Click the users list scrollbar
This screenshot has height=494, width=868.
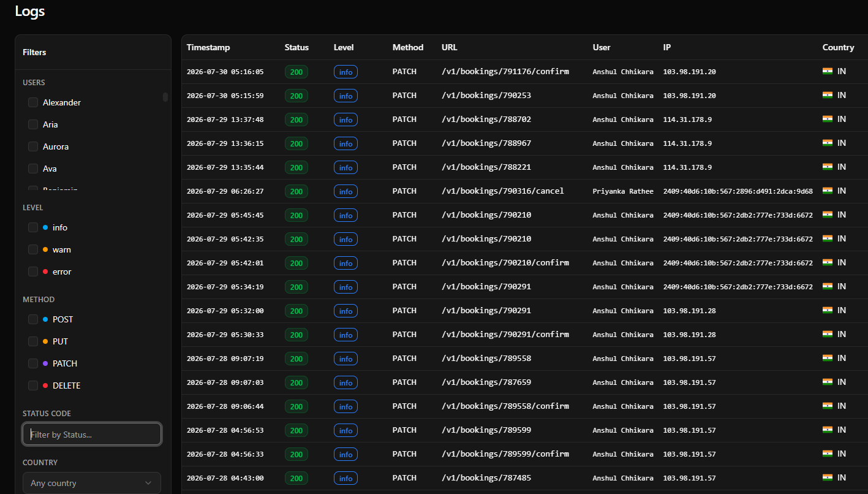(165, 97)
